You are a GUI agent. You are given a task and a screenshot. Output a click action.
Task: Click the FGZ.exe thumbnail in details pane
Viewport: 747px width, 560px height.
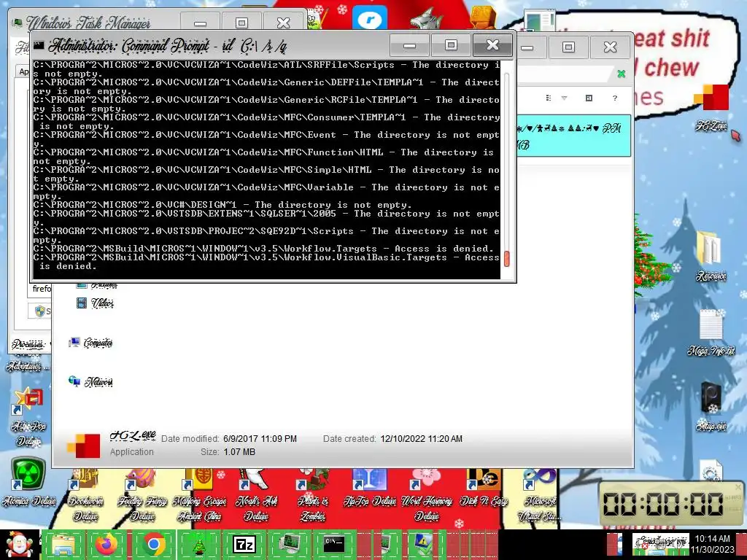click(84, 446)
